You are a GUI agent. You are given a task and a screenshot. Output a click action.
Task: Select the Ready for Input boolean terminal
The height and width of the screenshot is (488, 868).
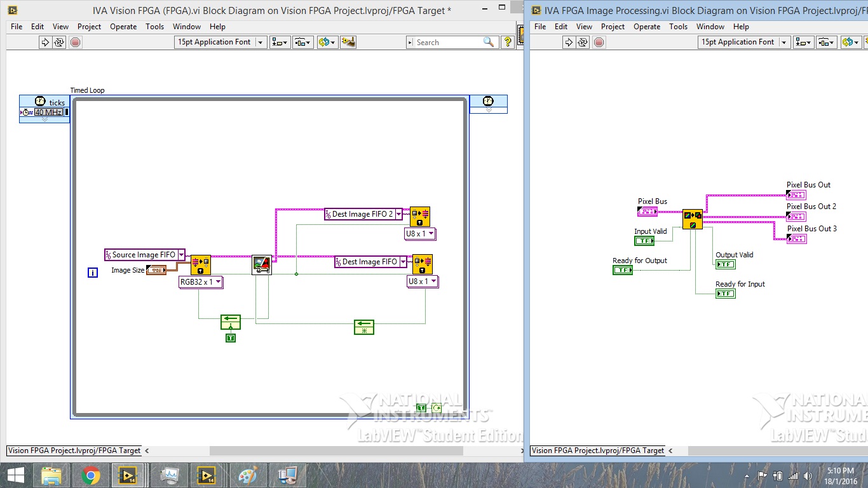pos(726,294)
